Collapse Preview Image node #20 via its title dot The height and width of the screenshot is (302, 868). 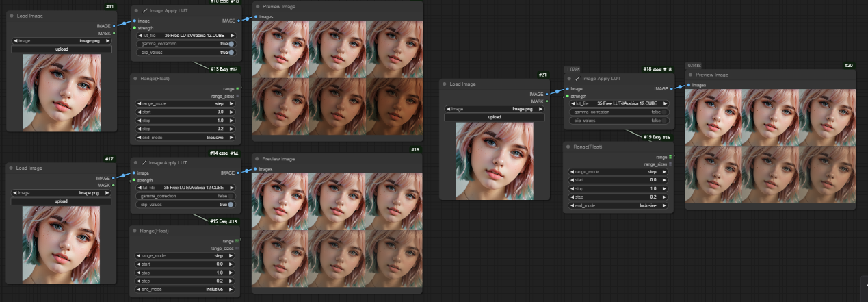pyautogui.click(x=691, y=75)
